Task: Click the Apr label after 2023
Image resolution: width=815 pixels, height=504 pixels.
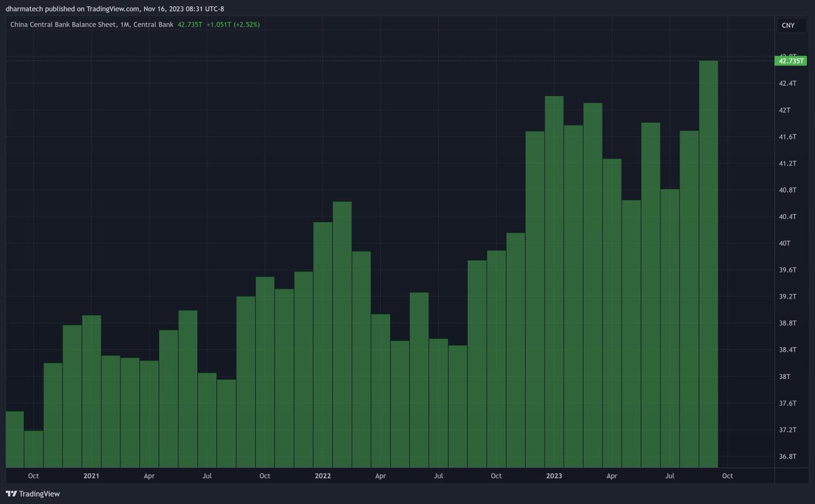Action: pos(612,476)
